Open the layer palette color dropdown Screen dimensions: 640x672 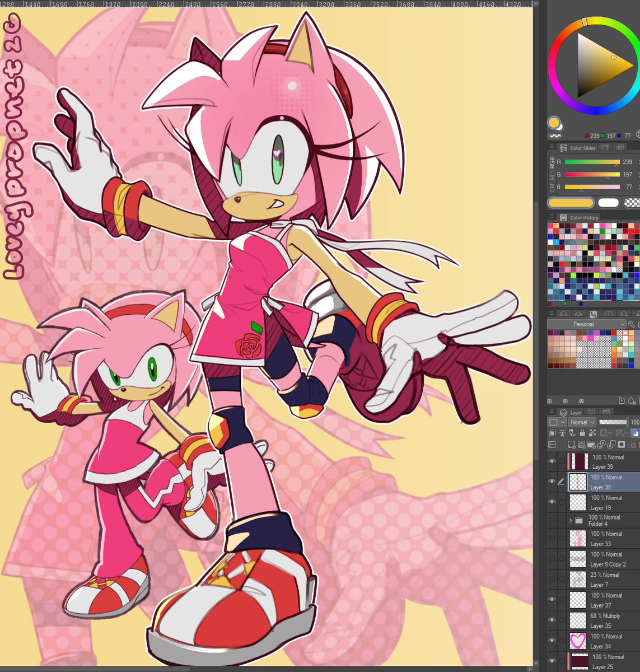click(557, 422)
